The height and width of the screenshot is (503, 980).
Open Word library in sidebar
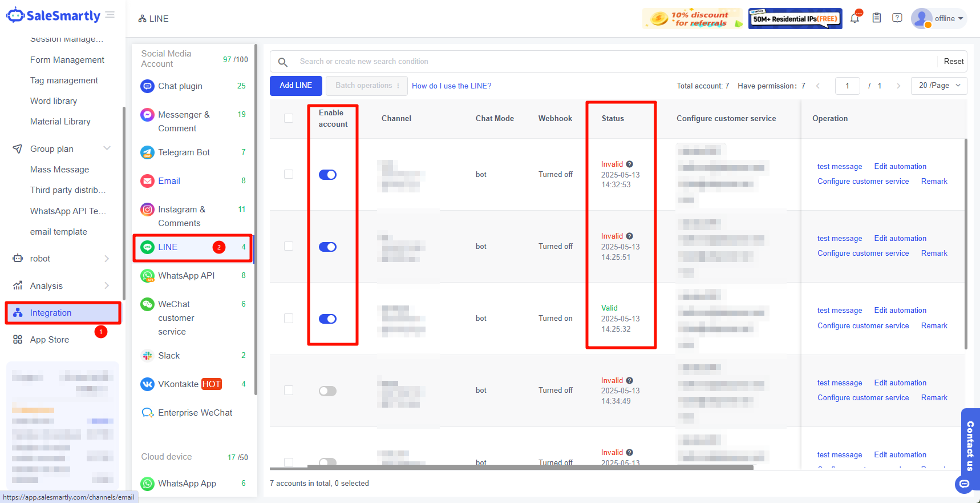[x=54, y=101]
